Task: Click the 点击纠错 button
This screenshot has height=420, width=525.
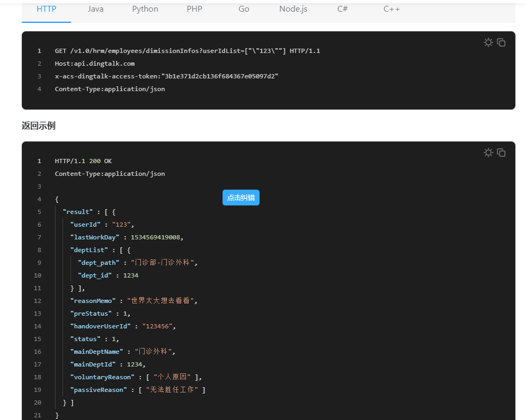Action: (x=241, y=198)
